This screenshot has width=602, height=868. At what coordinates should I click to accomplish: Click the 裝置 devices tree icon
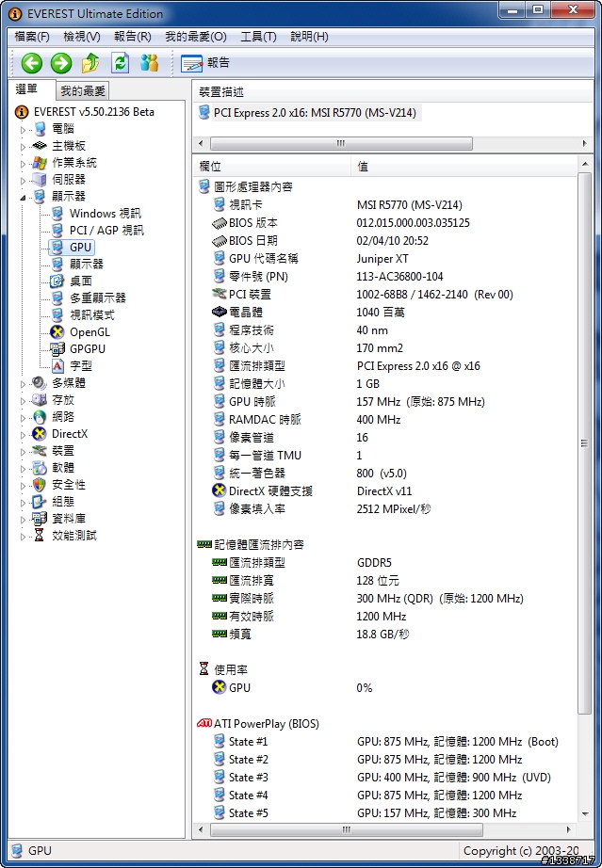[x=40, y=451]
